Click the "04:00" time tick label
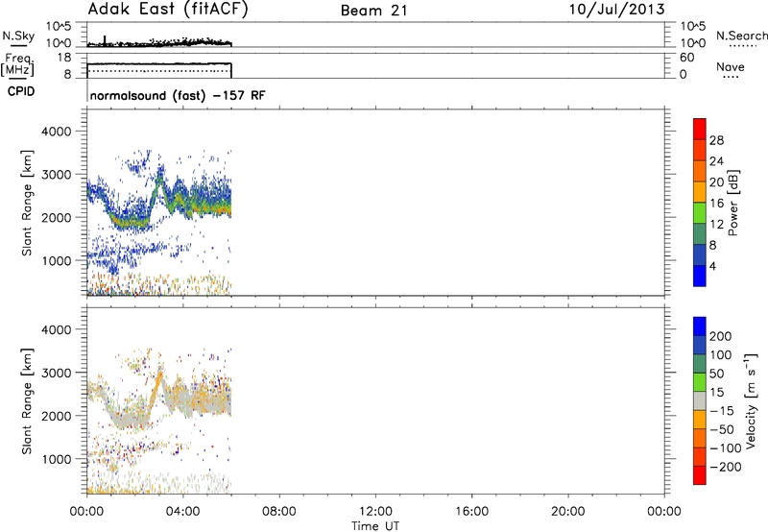This screenshot has width=768, height=532. 182,512
